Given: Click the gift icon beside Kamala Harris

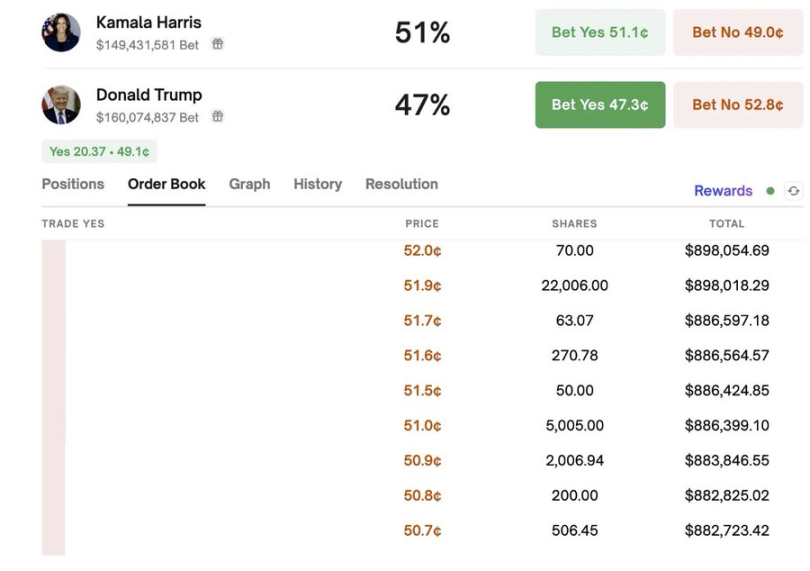Looking at the screenshot, I should pos(217,45).
